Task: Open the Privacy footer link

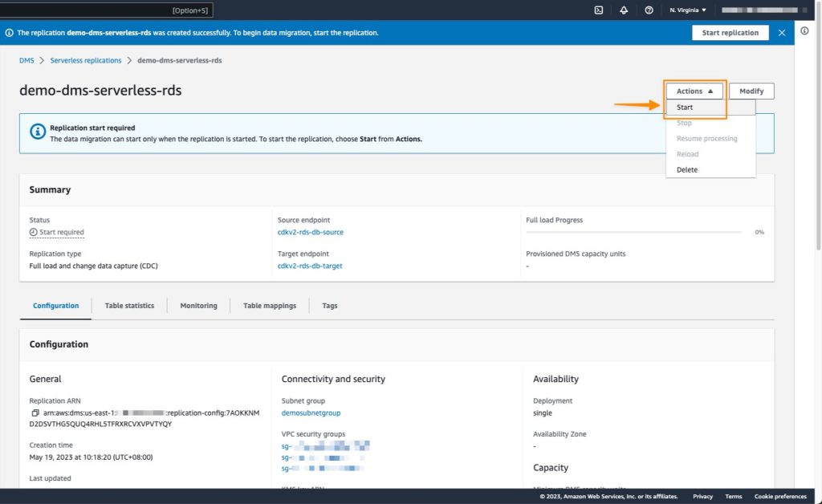Action: coord(702,496)
